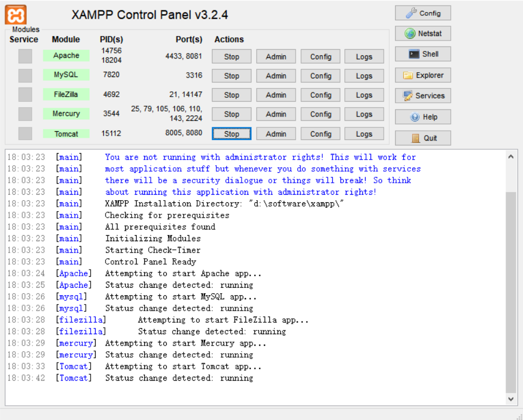This screenshot has width=523, height=420.
Task: Open Apache Config menu
Action: [321, 56]
